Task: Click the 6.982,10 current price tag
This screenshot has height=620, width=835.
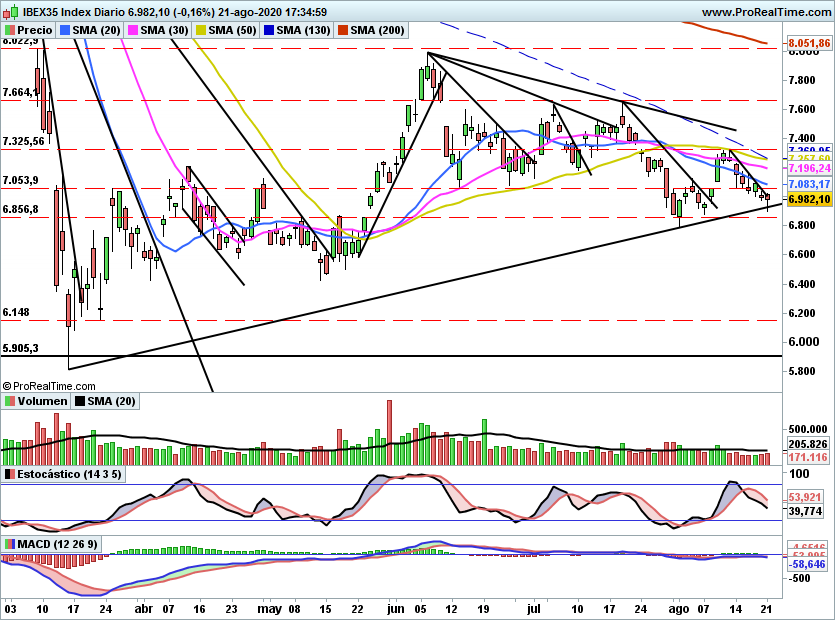Action: (809, 199)
